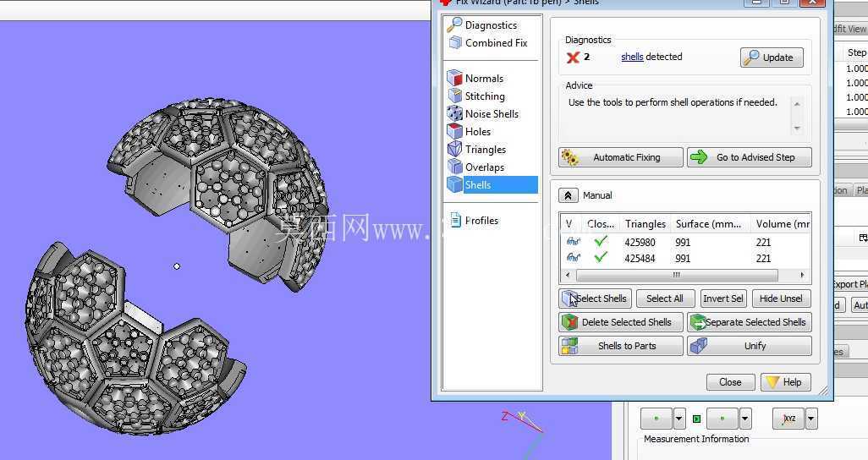Click the Combined Fix cube icon
The width and height of the screenshot is (868, 460).
tap(455, 42)
